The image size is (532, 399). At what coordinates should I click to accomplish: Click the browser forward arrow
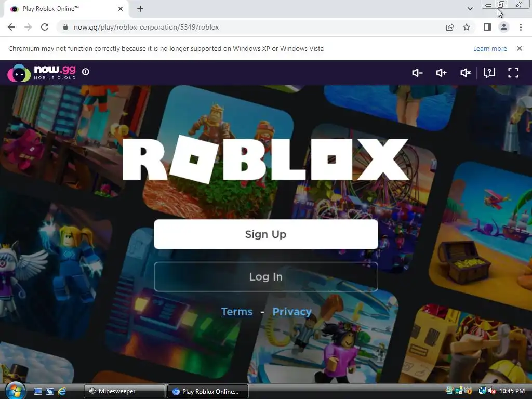[x=28, y=27]
